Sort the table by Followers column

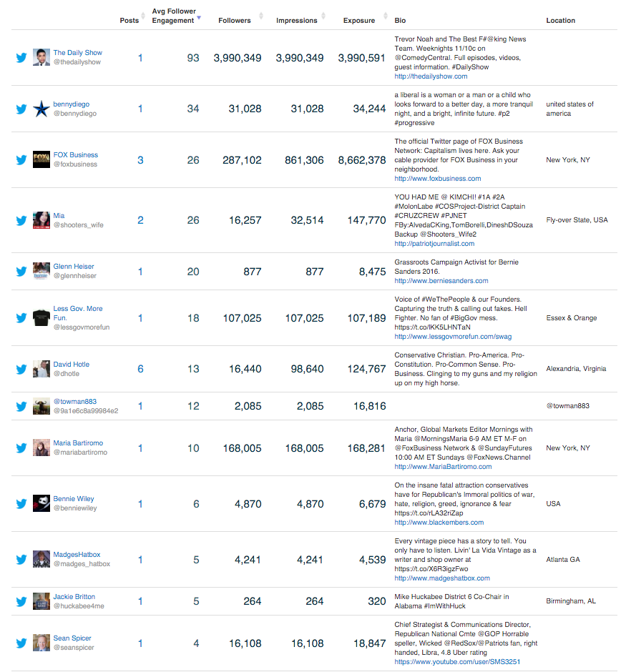pos(235,20)
